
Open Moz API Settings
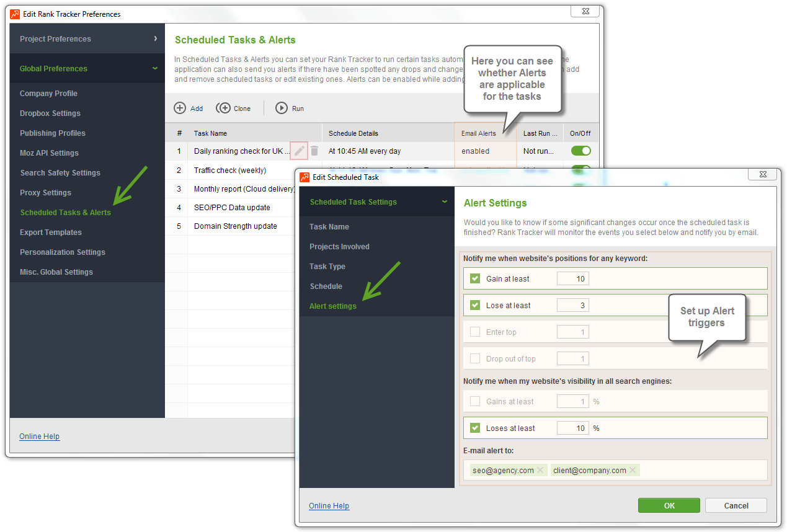(x=49, y=153)
